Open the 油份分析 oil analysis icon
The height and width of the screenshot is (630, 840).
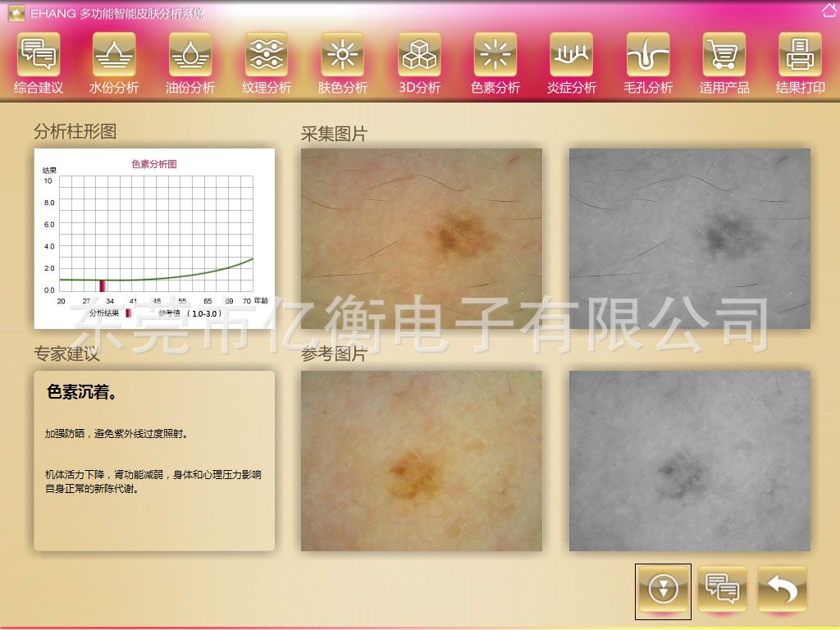[190, 56]
